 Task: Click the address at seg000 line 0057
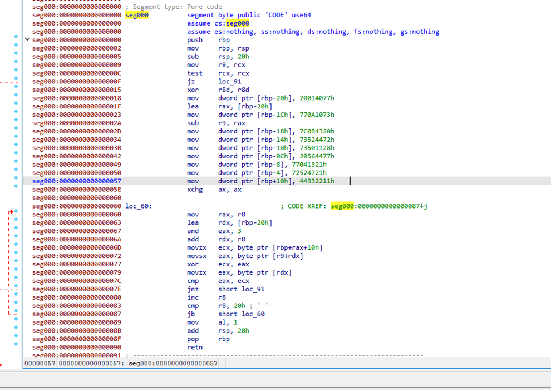point(76,181)
